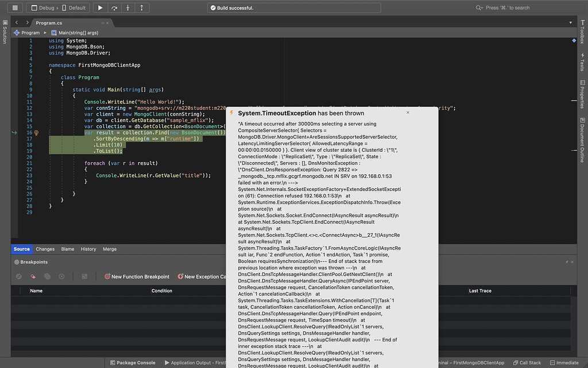Navigate back with the left arrow

click(17, 22)
